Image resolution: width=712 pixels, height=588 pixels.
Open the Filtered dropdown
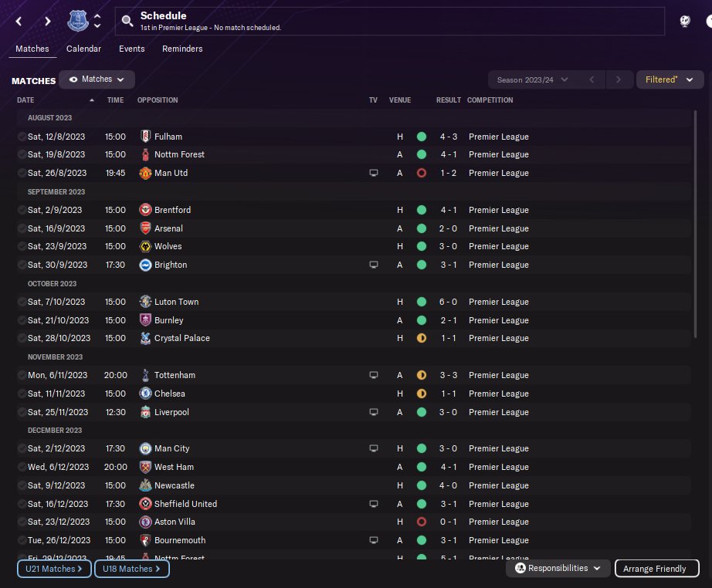click(x=670, y=79)
